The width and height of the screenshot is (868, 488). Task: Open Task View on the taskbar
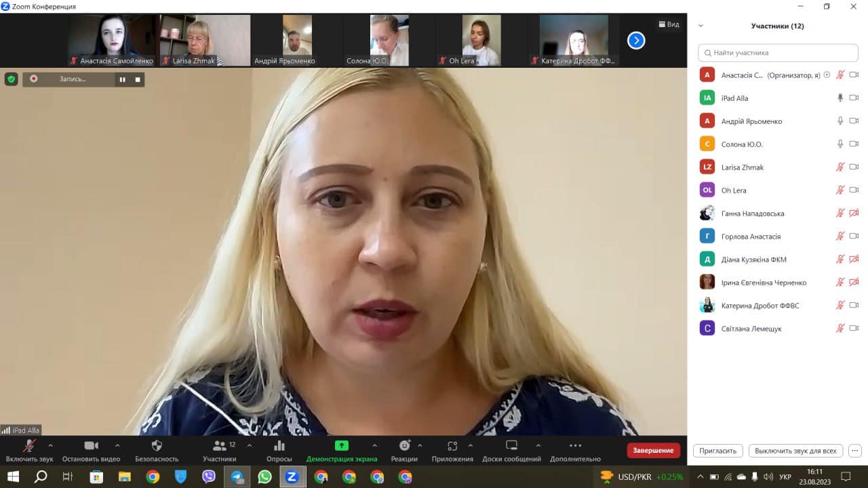[x=67, y=476]
